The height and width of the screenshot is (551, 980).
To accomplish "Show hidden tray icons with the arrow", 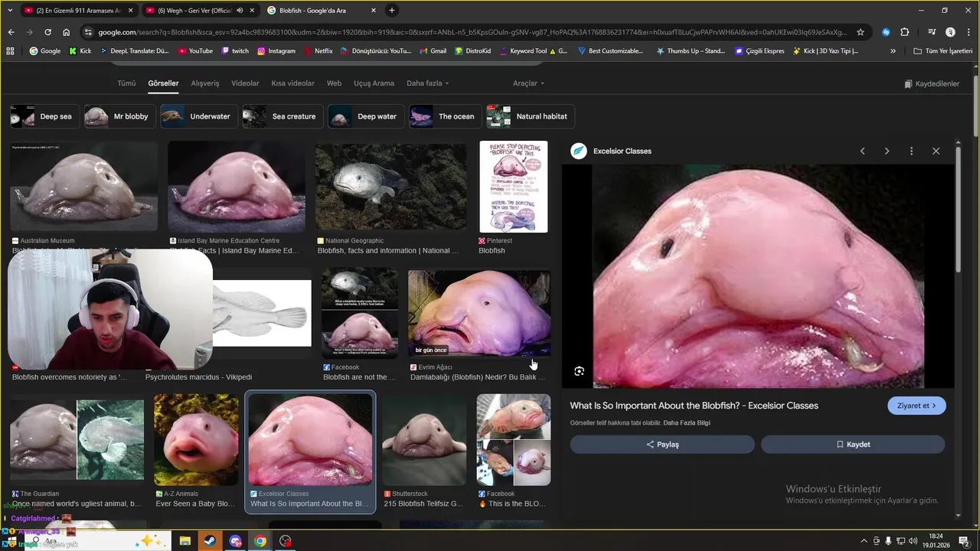I will click(x=864, y=541).
